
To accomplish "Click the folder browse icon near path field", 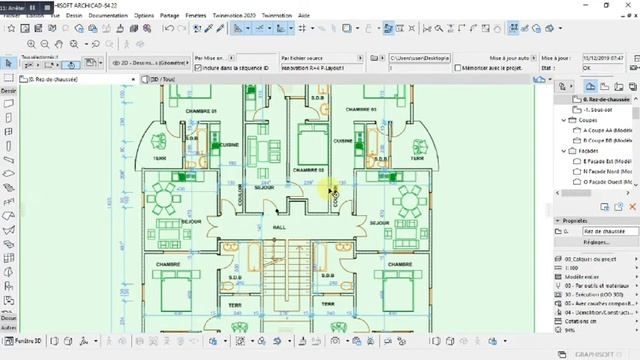I will [x=374, y=58].
